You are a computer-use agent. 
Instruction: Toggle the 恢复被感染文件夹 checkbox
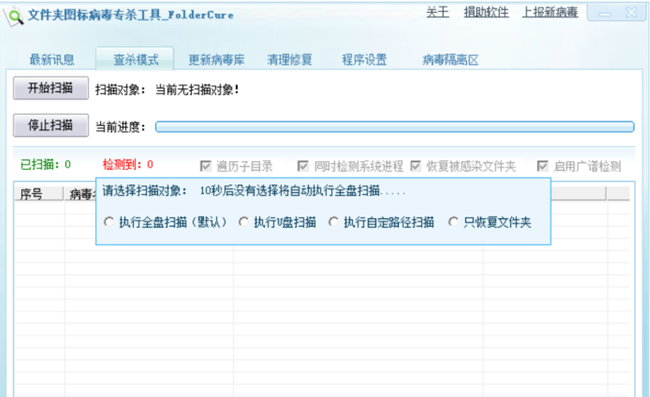tap(415, 166)
